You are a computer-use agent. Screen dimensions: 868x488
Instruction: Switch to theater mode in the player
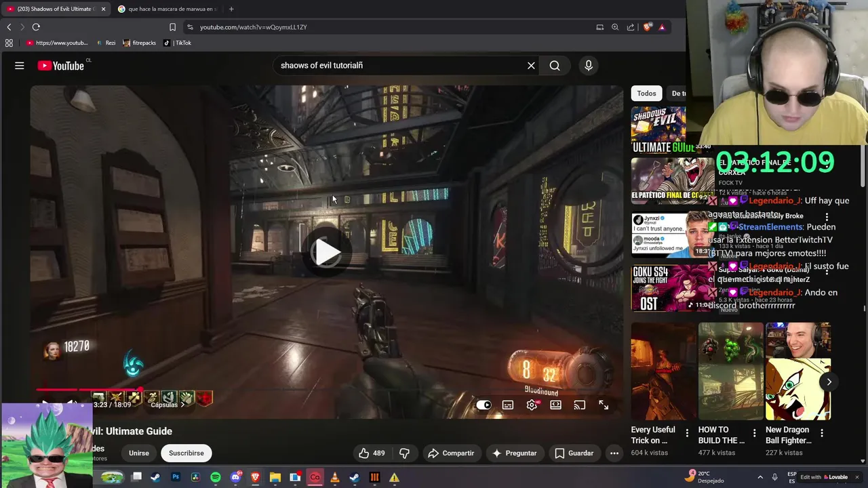click(555, 405)
